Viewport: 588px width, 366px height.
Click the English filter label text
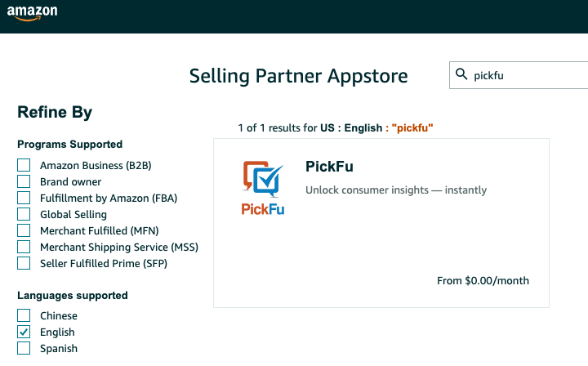coord(57,333)
